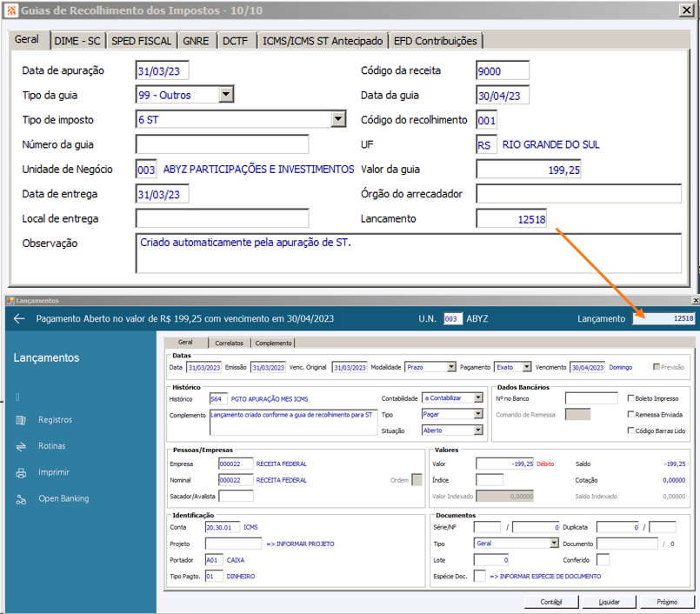Open the Correlatos tab
Image resolution: width=700 pixels, height=614 pixels.
(229, 343)
